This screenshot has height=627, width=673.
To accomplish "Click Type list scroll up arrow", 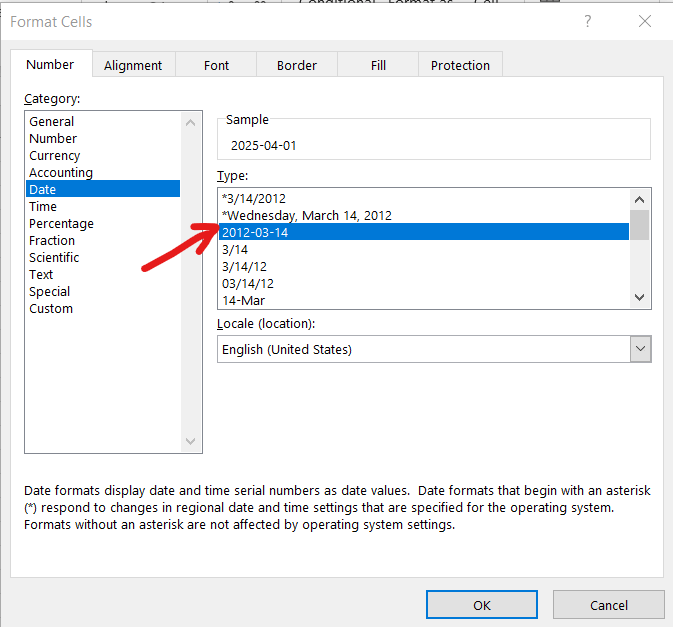I will point(640,200).
